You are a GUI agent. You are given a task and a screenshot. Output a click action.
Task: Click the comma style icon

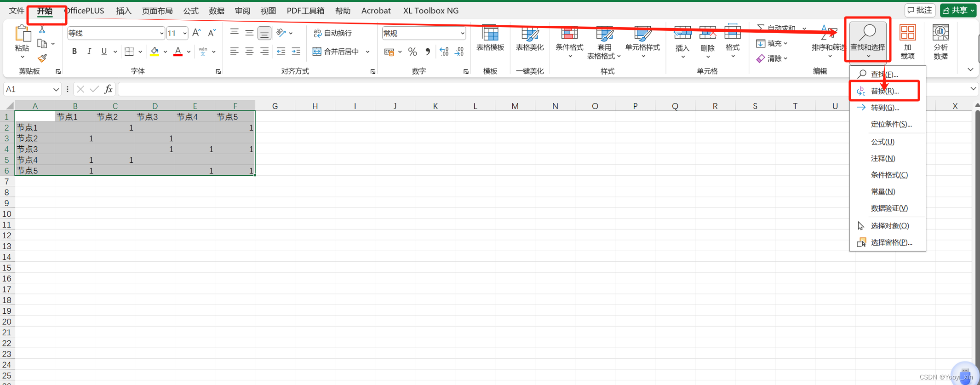coord(428,52)
